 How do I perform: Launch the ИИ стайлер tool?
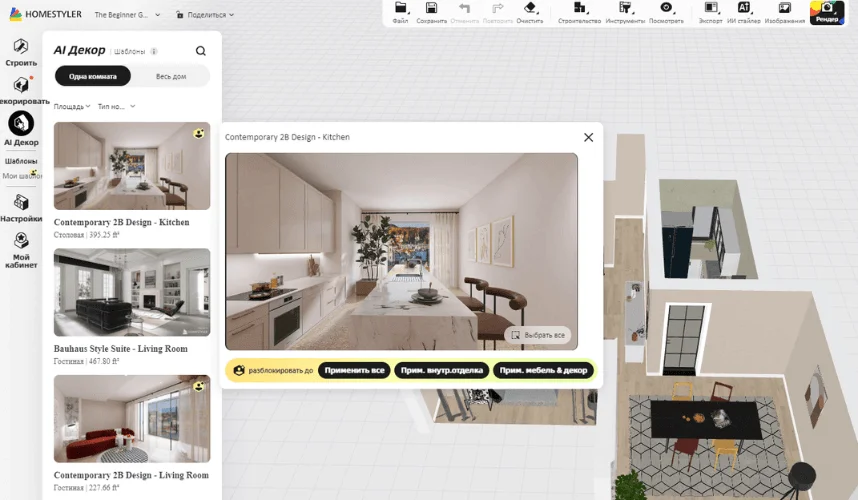click(744, 12)
